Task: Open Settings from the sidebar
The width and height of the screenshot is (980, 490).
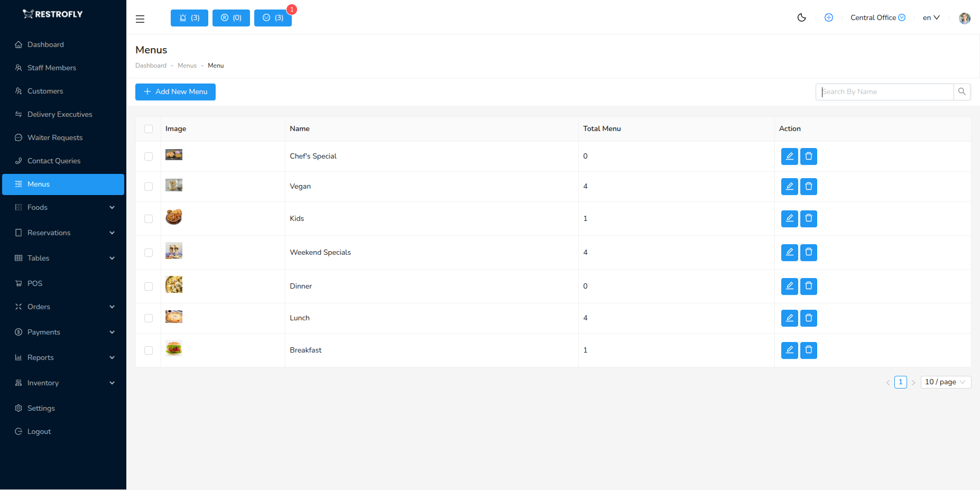Action: (41, 408)
